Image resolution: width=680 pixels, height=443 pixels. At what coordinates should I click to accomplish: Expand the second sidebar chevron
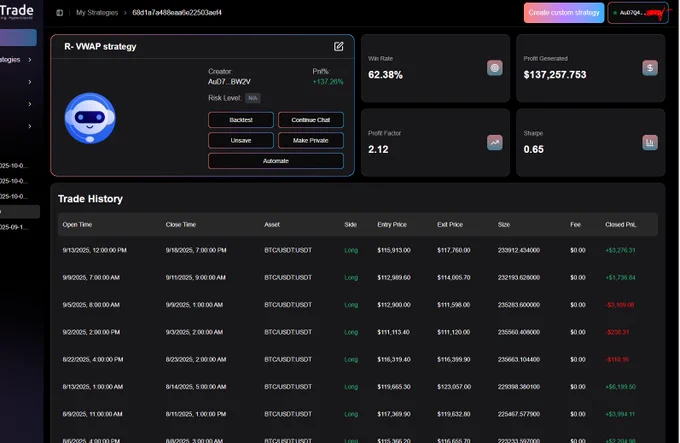(x=30, y=82)
